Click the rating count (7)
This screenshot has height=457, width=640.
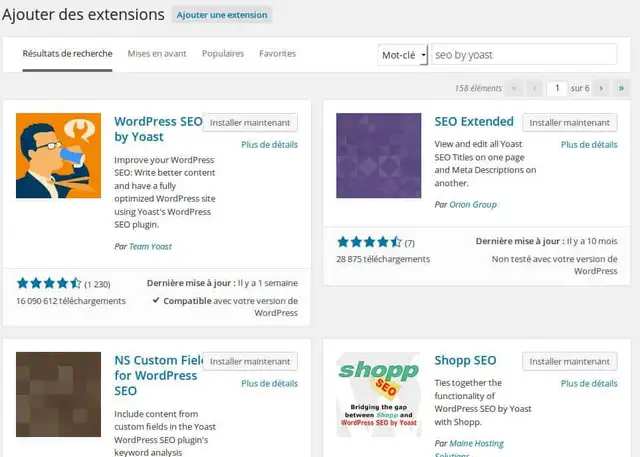coord(409,243)
